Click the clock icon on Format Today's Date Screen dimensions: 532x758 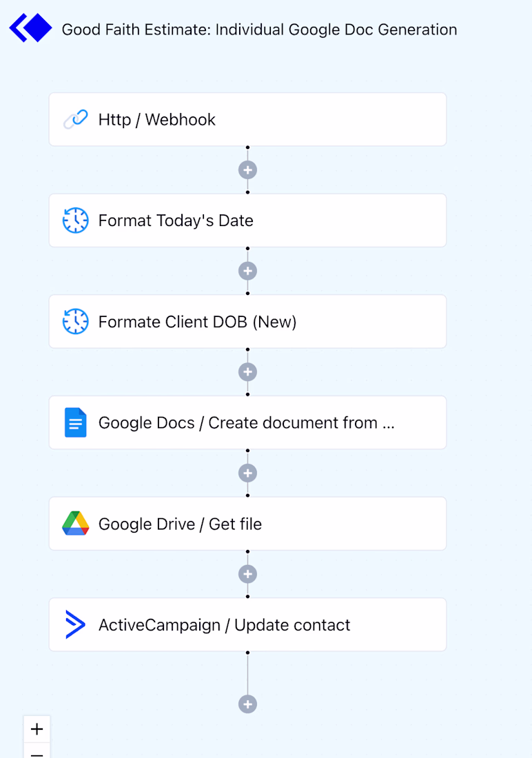[x=75, y=221]
